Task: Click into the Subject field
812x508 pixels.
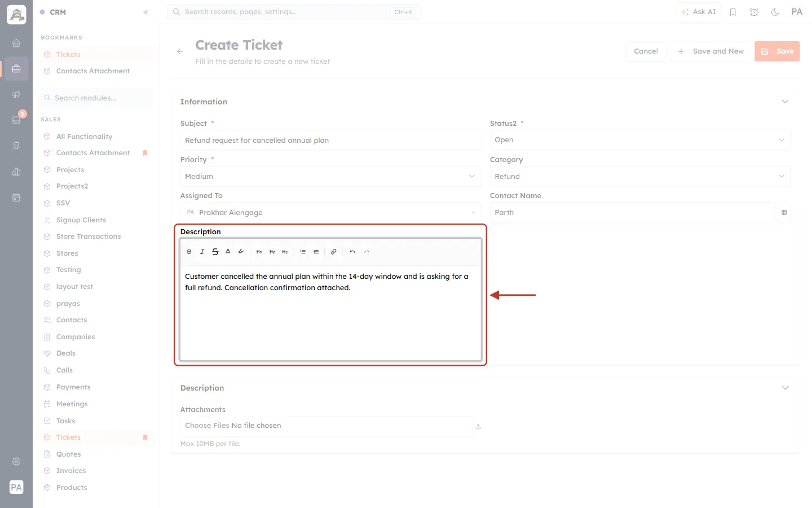Action: (x=330, y=141)
